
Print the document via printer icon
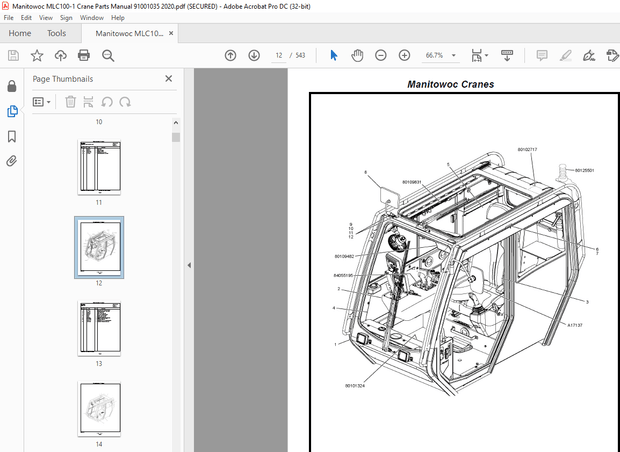[x=84, y=55]
